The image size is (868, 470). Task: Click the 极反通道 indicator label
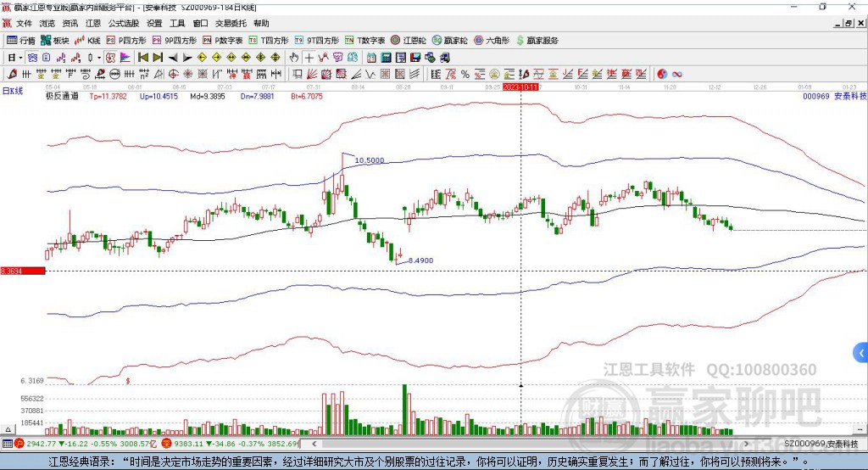click(x=62, y=96)
